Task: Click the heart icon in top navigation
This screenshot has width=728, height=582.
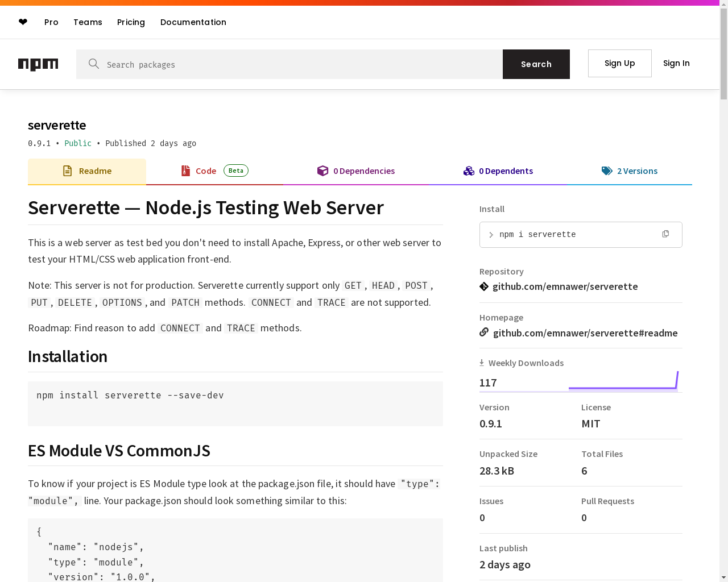Action: (x=23, y=22)
